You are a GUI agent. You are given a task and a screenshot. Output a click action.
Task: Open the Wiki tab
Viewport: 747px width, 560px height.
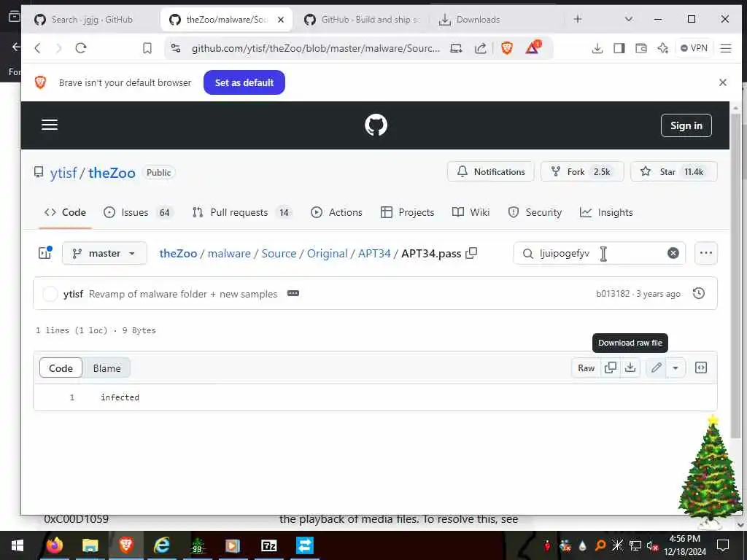471,212
